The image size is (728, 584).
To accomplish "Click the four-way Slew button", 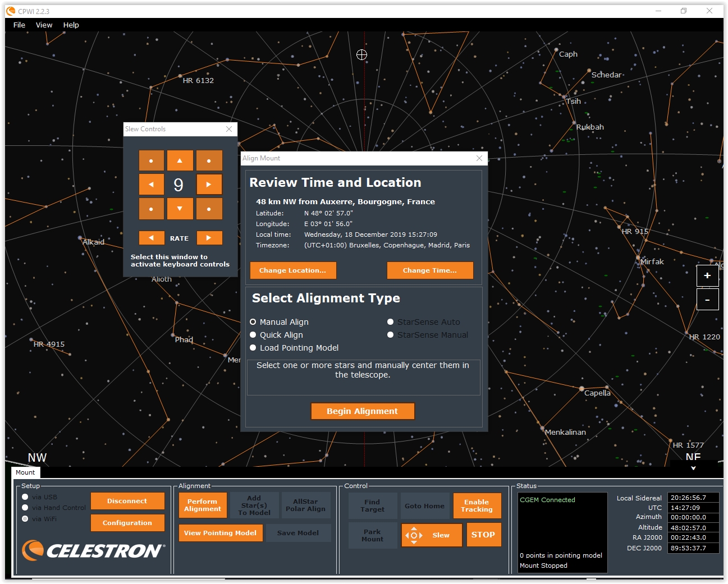I will tap(431, 535).
